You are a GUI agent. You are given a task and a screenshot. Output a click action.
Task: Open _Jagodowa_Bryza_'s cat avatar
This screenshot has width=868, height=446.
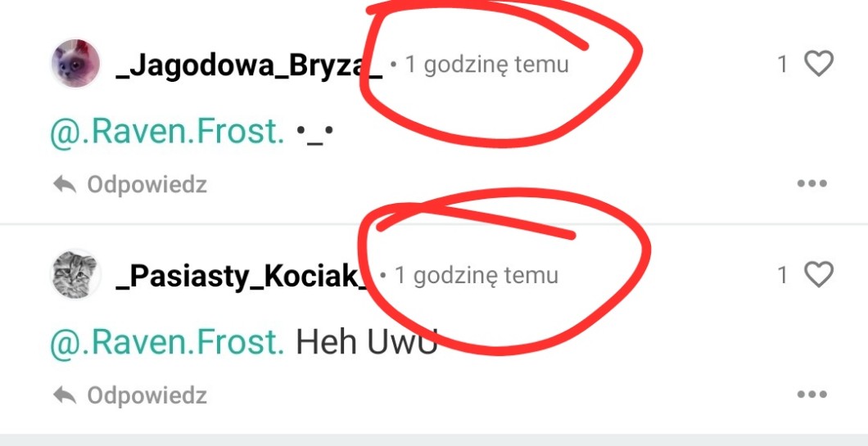coord(76,63)
